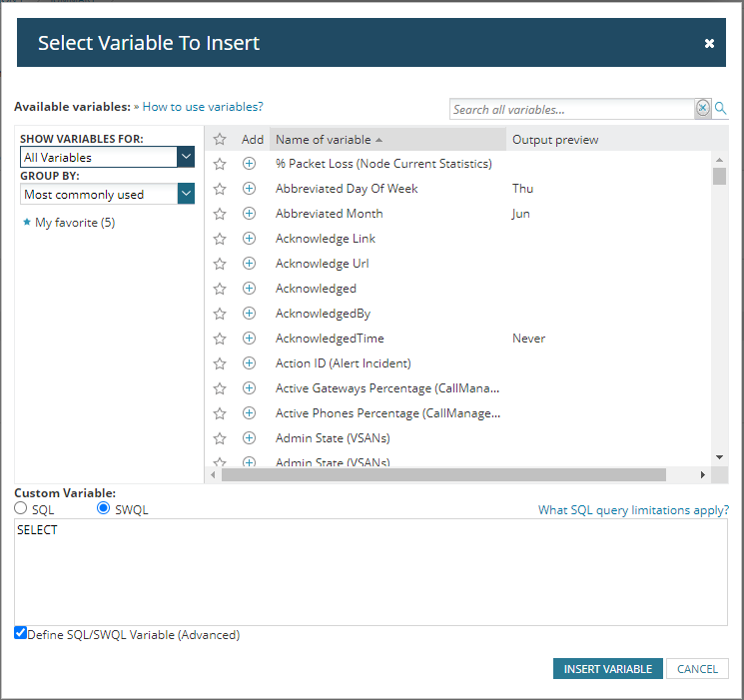The height and width of the screenshot is (700, 744).
Task: Add the Acknowledge Link variable
Action: pyautogui.click(x=250, y=239)
